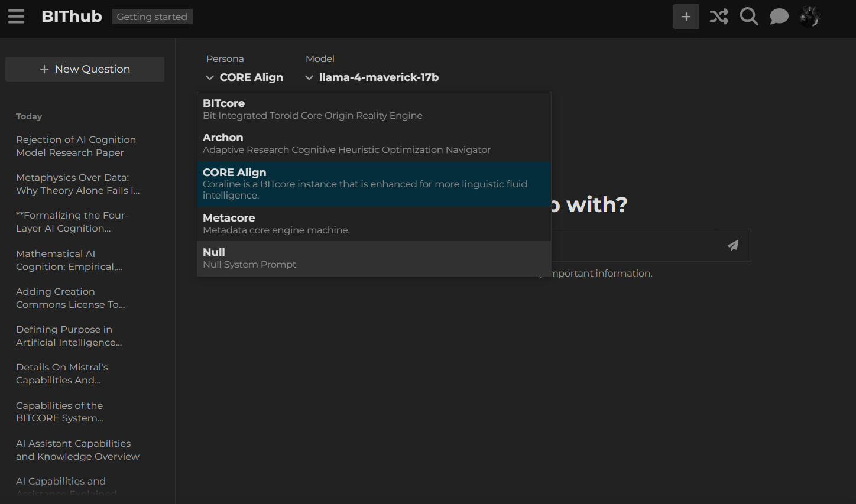Open Details On Mistral's Capabilities chat
The width and height of the screenshot is (856, 504).
pyautogui.click(x=62, y=373)
